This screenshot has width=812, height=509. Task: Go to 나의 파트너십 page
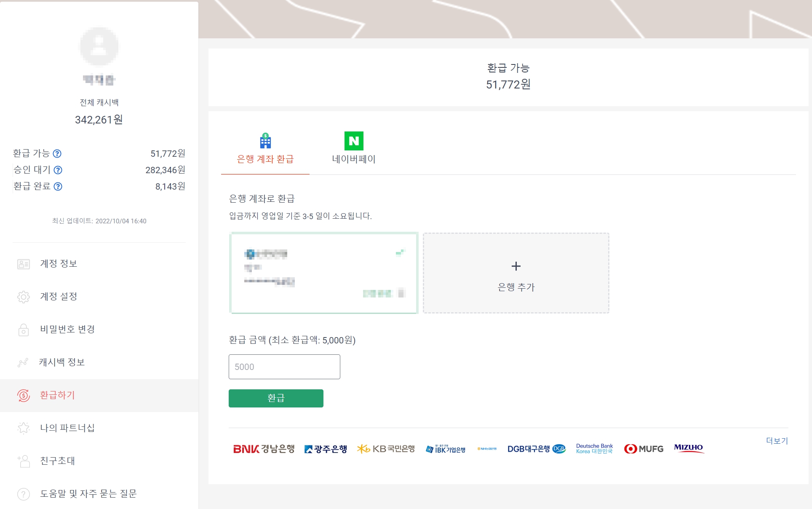point(67,428)
